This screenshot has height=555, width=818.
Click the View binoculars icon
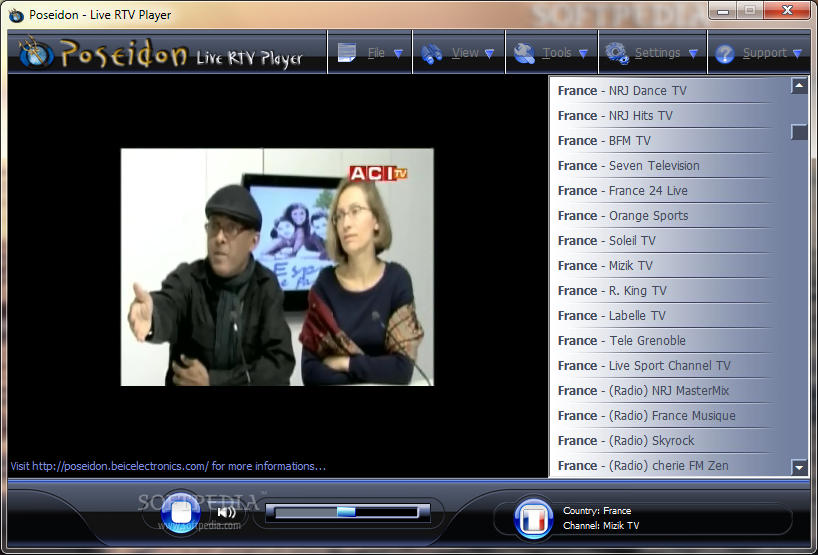pos(432,53)
